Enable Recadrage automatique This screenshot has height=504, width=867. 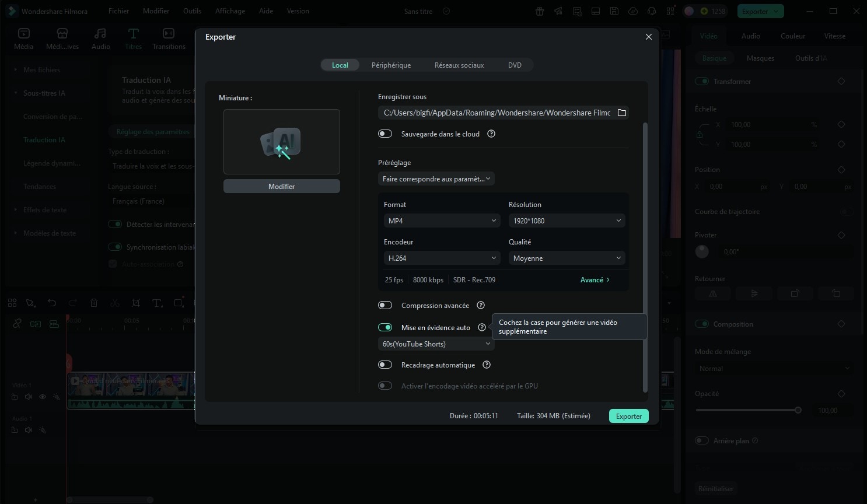click(x=385, y=365)
